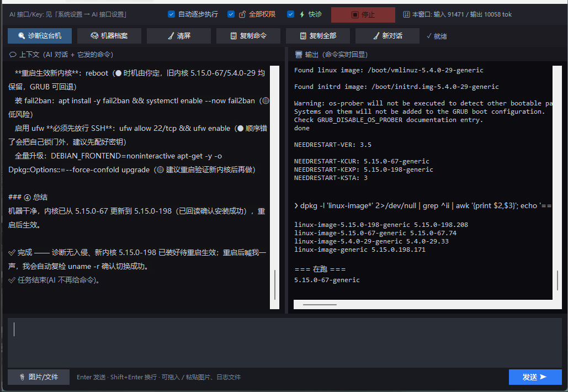Copy everything with 复制全部
Image resolution: width=568 pixels, height=392 pixels.
(318, 36)
